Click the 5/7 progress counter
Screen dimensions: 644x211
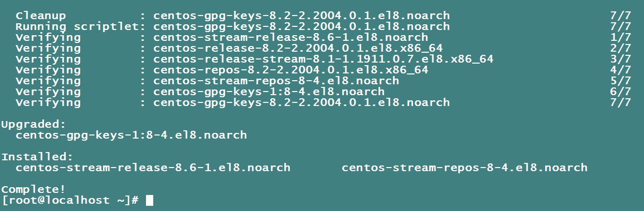pos(620,81)
